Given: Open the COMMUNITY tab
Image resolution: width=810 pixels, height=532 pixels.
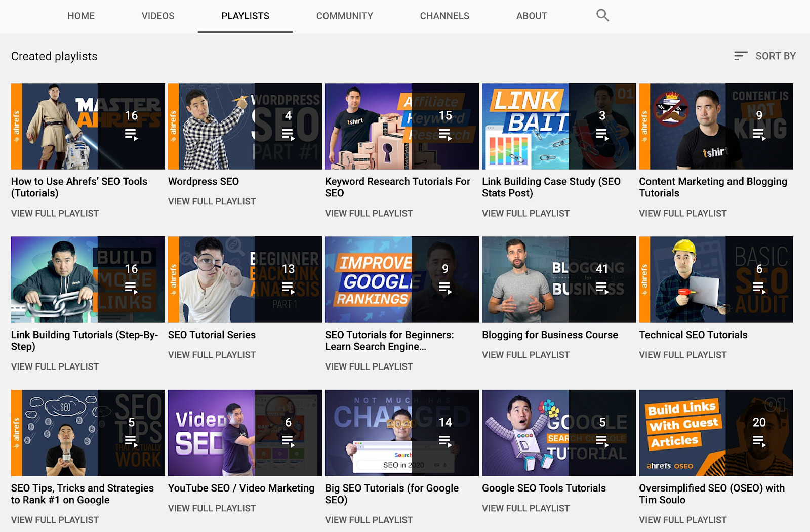Looking at the screenshot, I should click(344, 16).
